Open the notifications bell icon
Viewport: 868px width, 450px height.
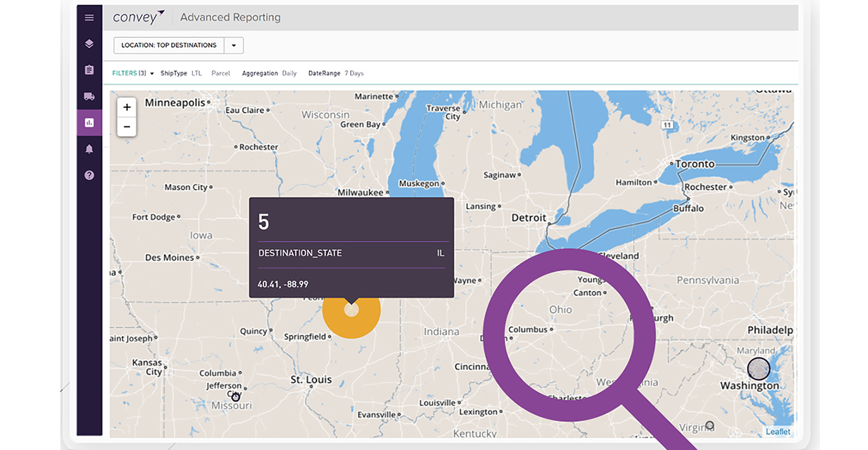click(89, 149)
